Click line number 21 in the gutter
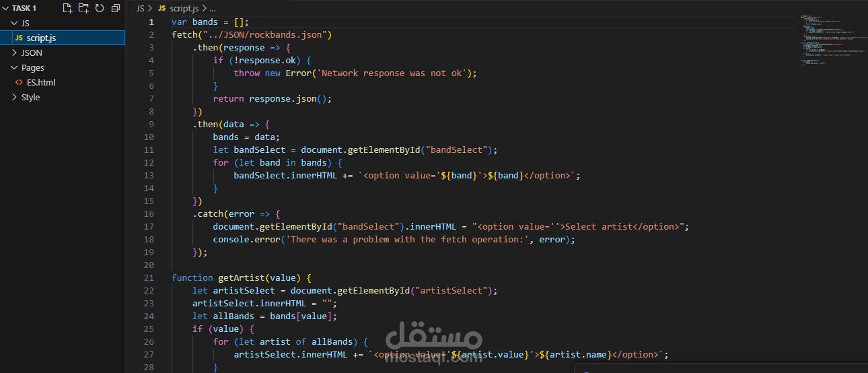This screenshot has width=868, height=373. tap(149, 277)
